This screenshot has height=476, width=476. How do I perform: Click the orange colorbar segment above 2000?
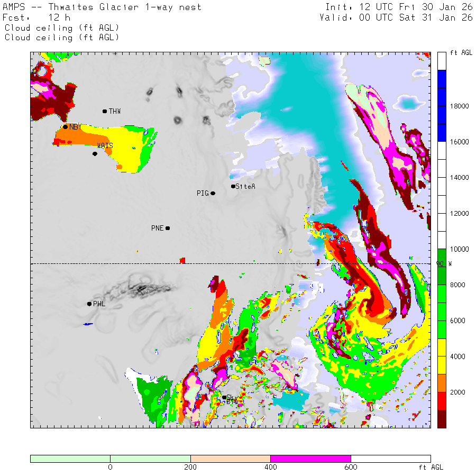(x=442, y=383)
